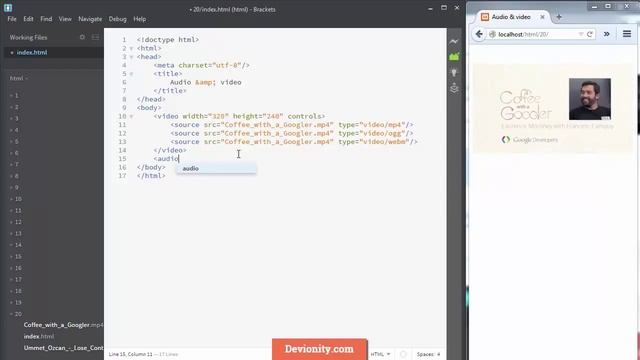The height and width of the screenshot is (360, 640).
Task: Open the Navigate menu
Action: 90,19
